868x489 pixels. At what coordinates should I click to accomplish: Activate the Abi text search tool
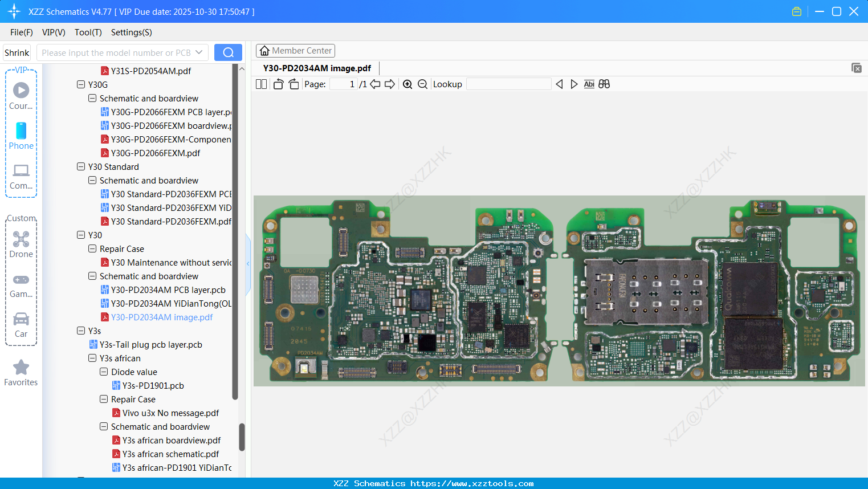coord(589,84)
